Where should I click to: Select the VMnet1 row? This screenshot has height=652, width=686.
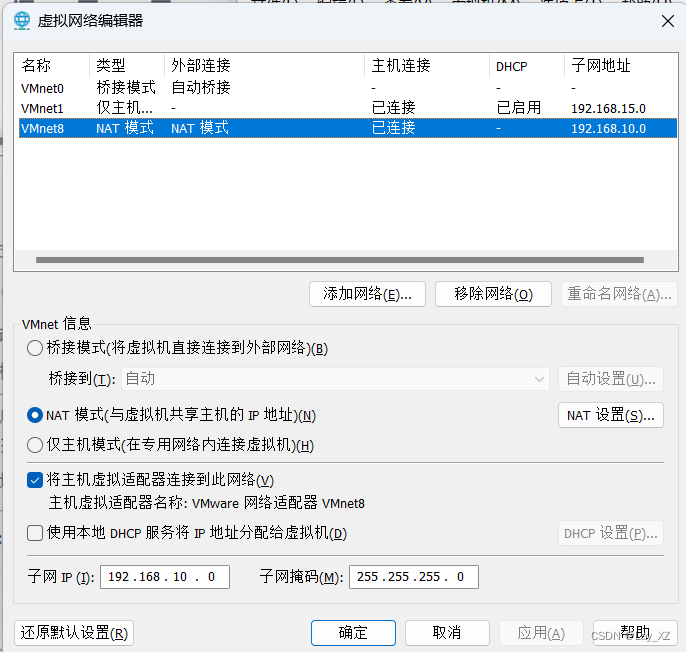[348, 108]
